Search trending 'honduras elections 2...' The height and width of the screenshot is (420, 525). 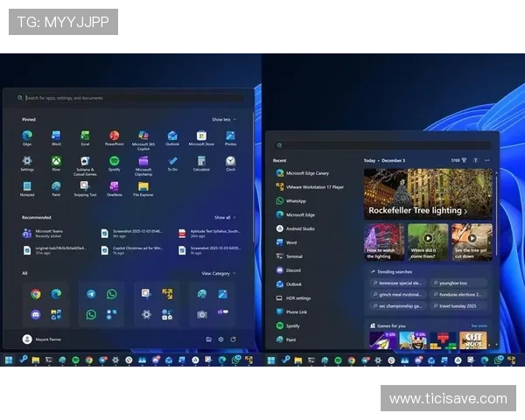(458, 294)
